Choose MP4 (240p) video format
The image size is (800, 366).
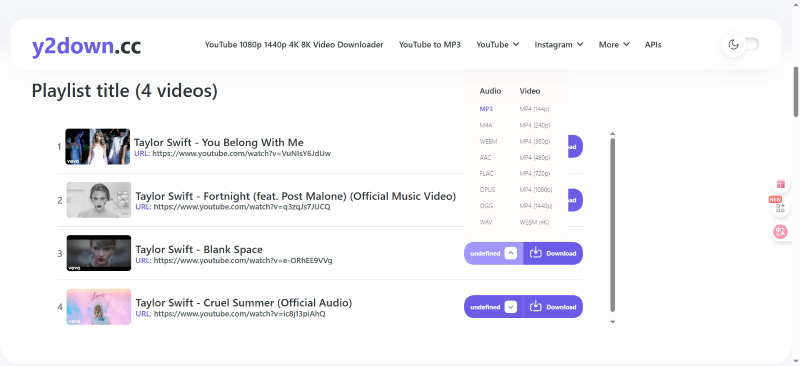pyautogui.click(x=535, y=125)
